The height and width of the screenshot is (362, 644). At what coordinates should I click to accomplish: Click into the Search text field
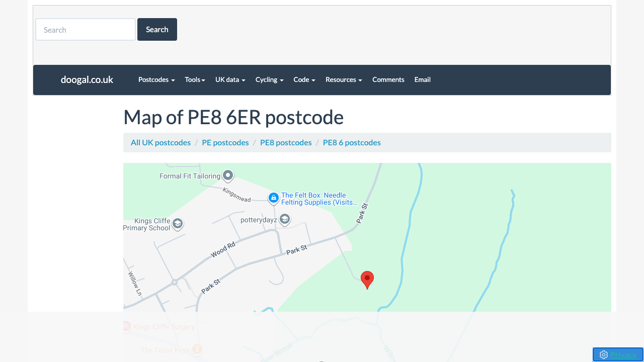coord(86,30)
